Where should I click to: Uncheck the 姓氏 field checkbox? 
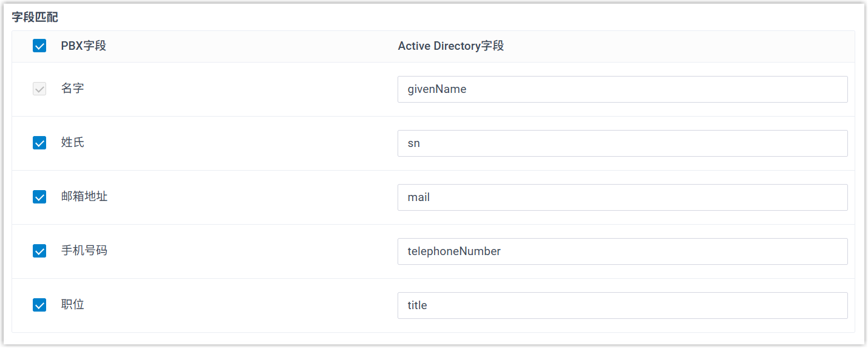[39, 143]
